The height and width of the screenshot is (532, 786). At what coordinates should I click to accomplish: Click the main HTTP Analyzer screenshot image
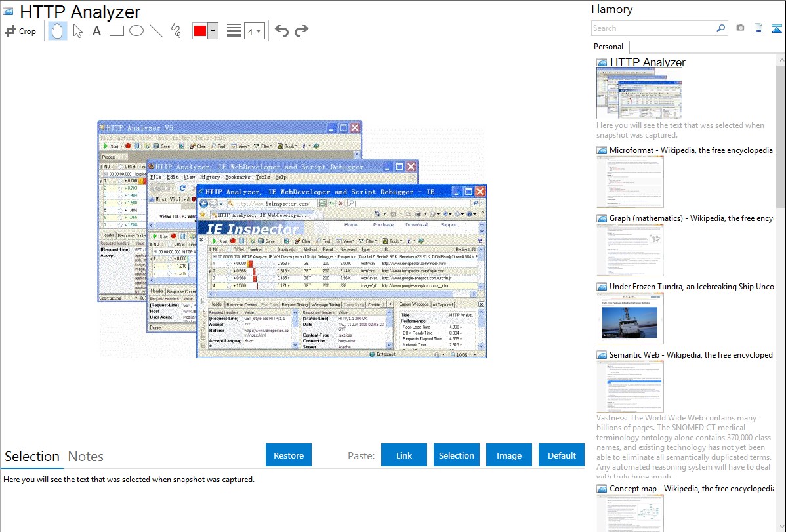click(x=292, y=239)
